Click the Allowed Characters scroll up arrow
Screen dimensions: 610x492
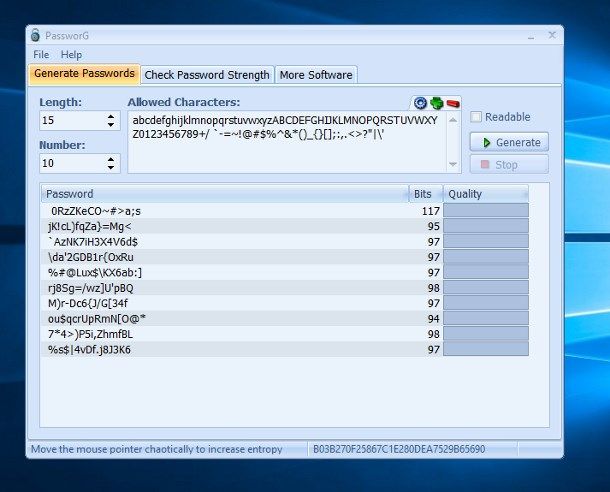click(453, 120)
